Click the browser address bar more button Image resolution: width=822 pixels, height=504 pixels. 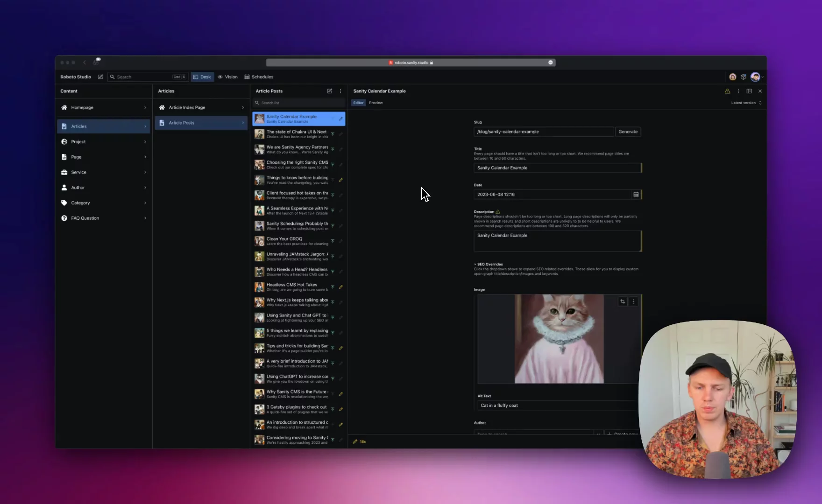coord(551,63)
